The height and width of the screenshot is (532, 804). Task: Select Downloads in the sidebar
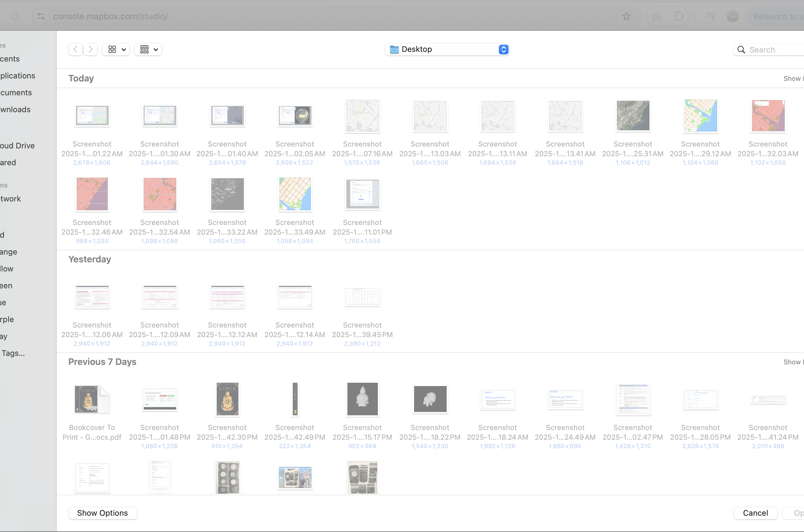(15, 109)
